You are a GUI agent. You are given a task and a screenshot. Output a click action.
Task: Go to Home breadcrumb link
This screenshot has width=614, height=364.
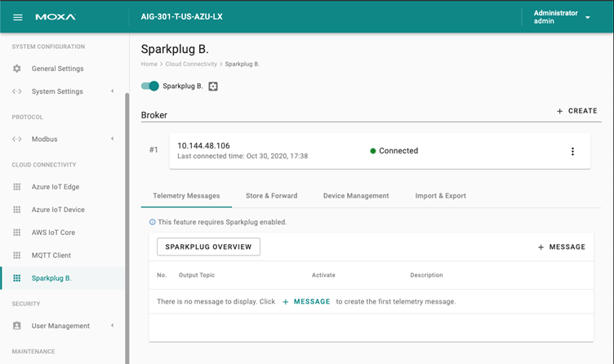click(x=149, y=64)
